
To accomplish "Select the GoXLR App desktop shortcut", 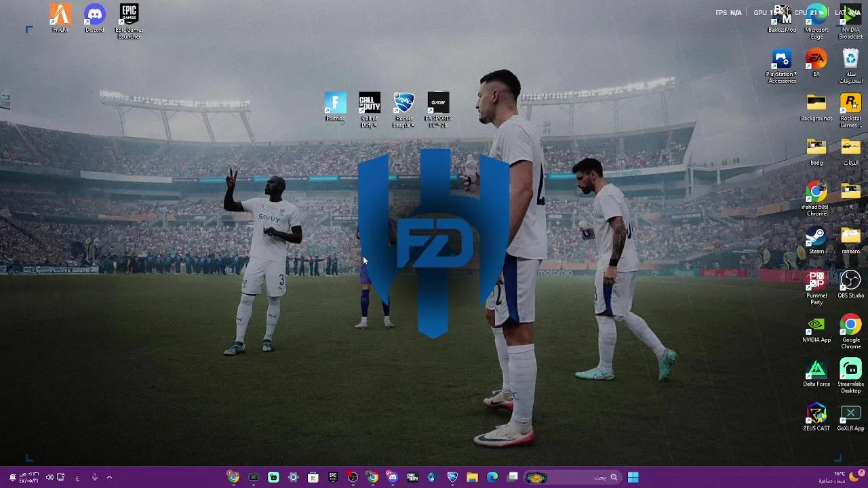I will click(850, 417).
